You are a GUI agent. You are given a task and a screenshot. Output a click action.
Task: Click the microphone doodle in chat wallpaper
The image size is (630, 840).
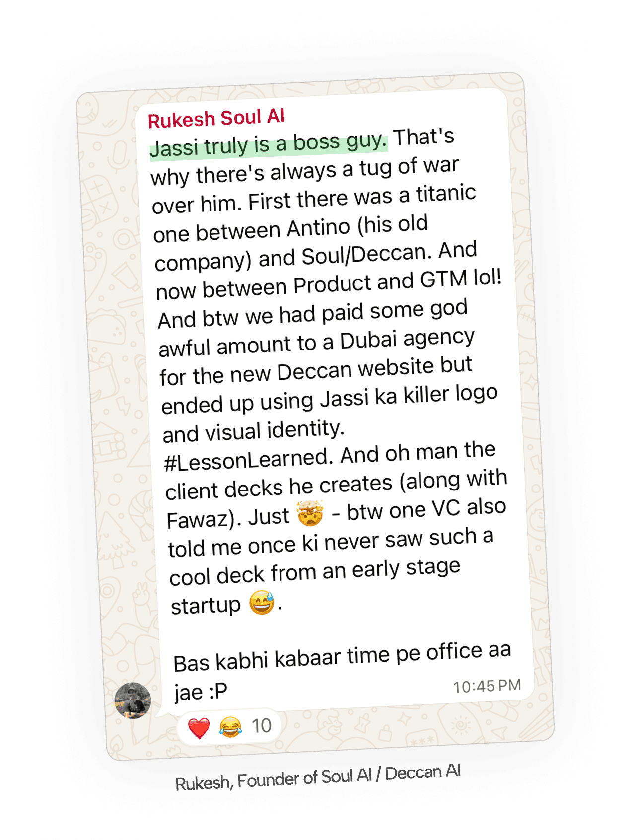tap(119, 155)
